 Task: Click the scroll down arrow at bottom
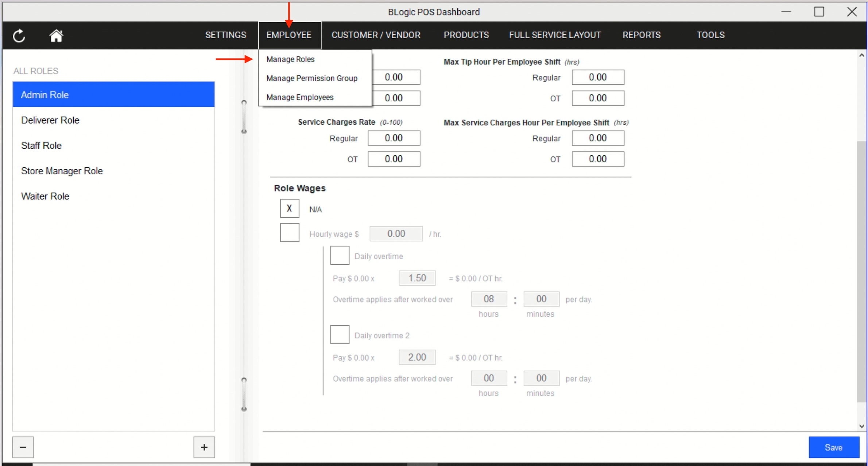pyautogui.click(x=861, y=426)
